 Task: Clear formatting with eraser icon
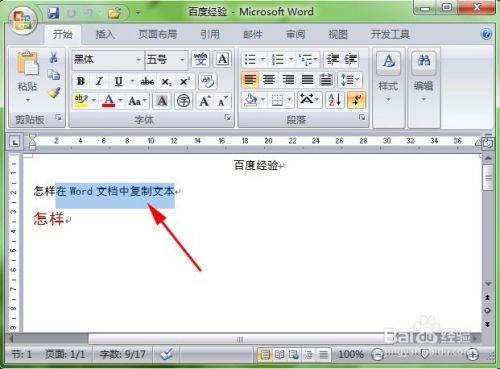(207, 81)
